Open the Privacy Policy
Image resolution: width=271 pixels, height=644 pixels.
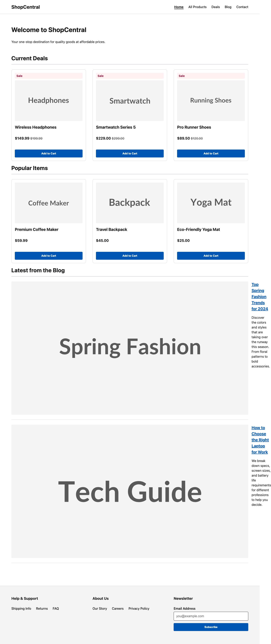pyautogui.click(x=139, y=608)
